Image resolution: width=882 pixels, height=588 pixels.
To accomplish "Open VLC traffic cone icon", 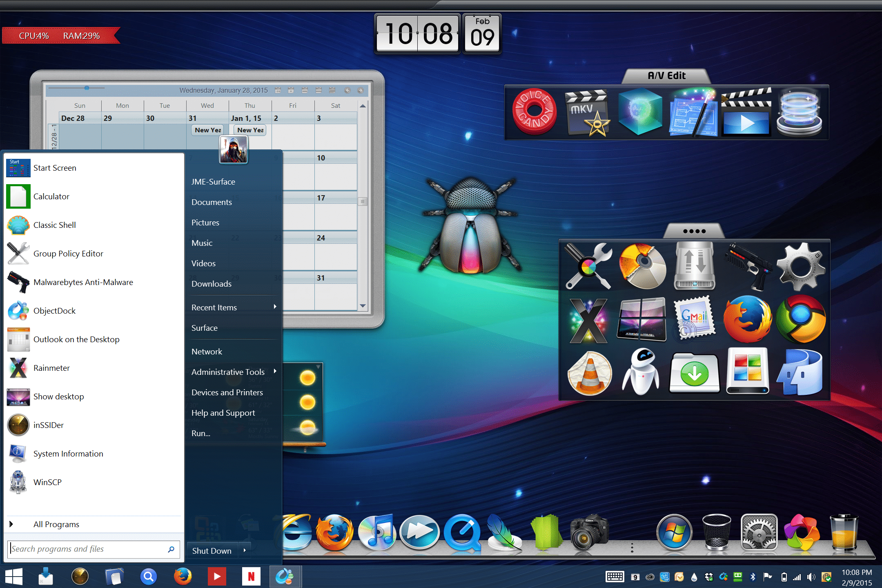I will tap(589, 372).
